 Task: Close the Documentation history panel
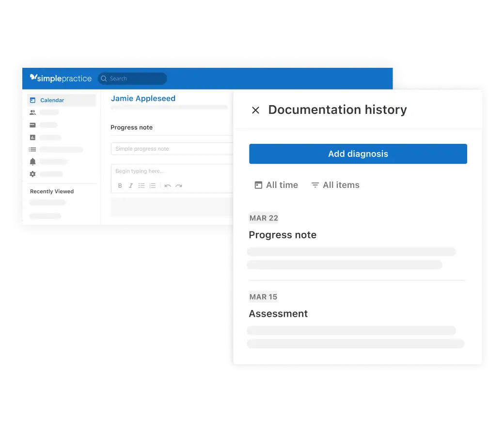coord(255,110)
